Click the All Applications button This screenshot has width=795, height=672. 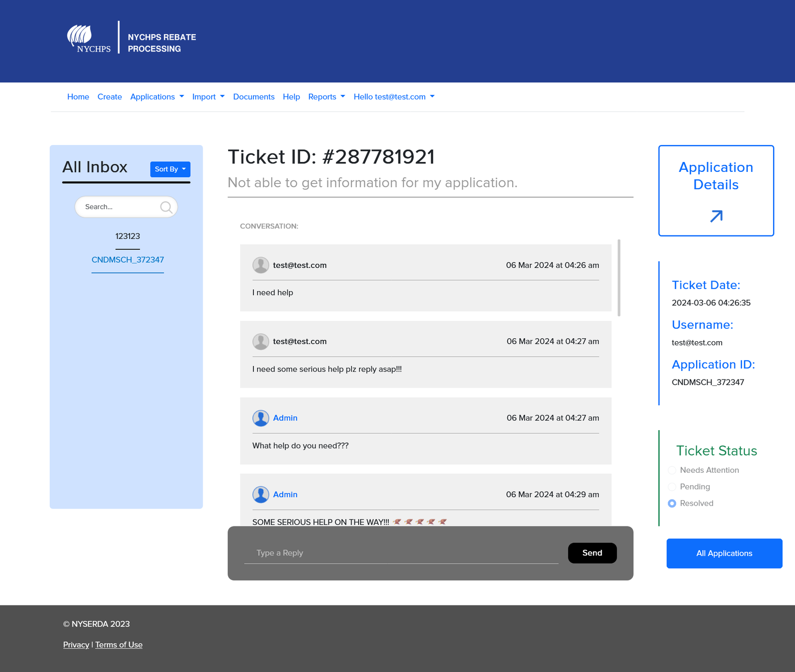click(724, 553)
